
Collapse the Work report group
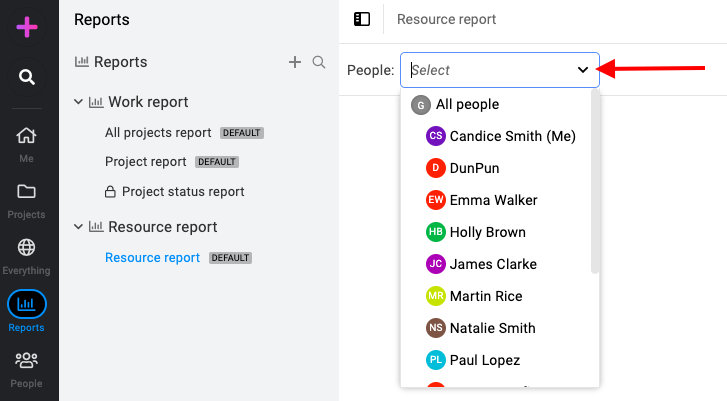pos(78,102)
